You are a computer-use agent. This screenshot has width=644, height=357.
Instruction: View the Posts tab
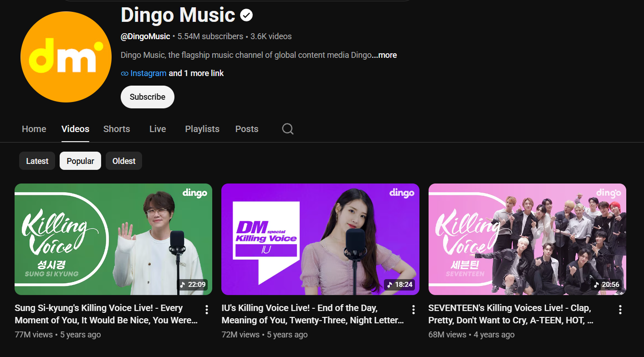[247, 129]
